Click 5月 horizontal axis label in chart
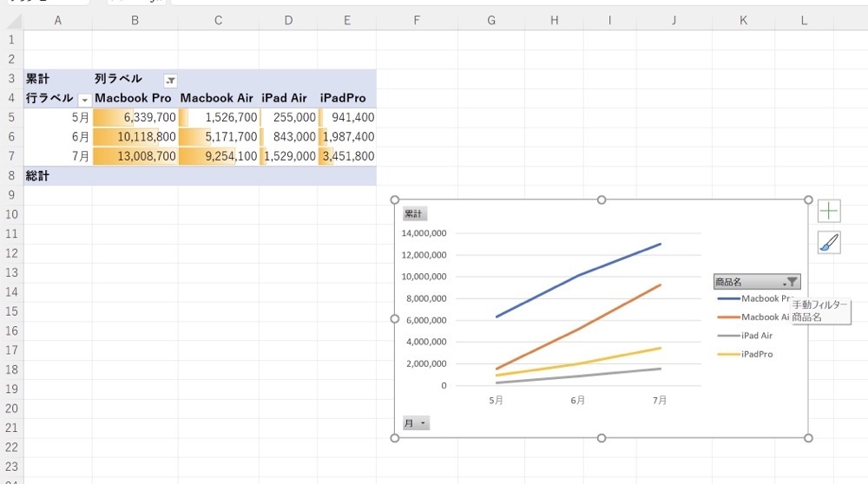This screenshot has width=868, height=484. click(496, 400)
